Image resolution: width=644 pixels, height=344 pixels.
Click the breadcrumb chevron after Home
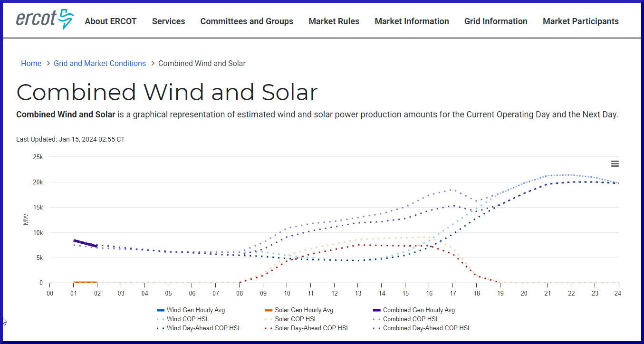[48, 64]
